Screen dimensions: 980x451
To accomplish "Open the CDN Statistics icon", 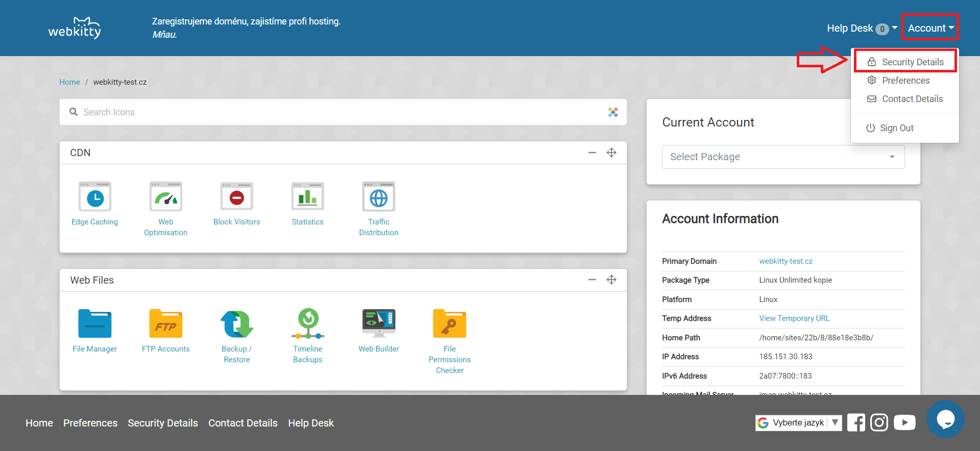I will point(308,196).
